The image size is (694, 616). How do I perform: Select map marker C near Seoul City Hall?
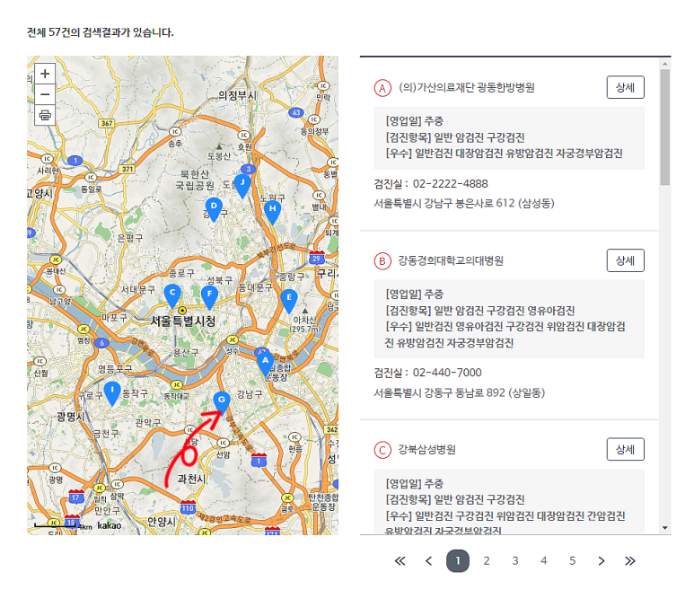(x=172, y=296)
